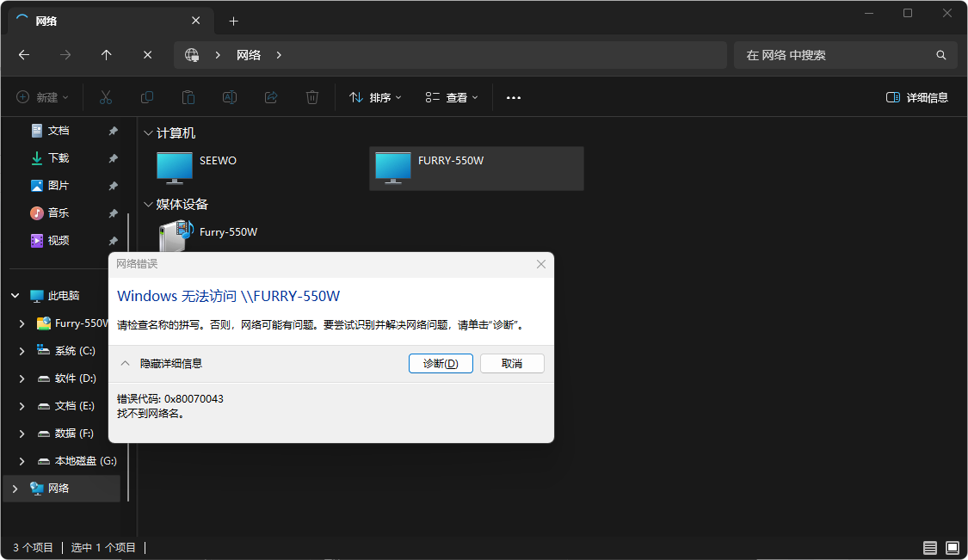Expand the 数据 (F:) drive node
Screen dimensions: 968x560
pyautogui.click(x=22, y=434)
